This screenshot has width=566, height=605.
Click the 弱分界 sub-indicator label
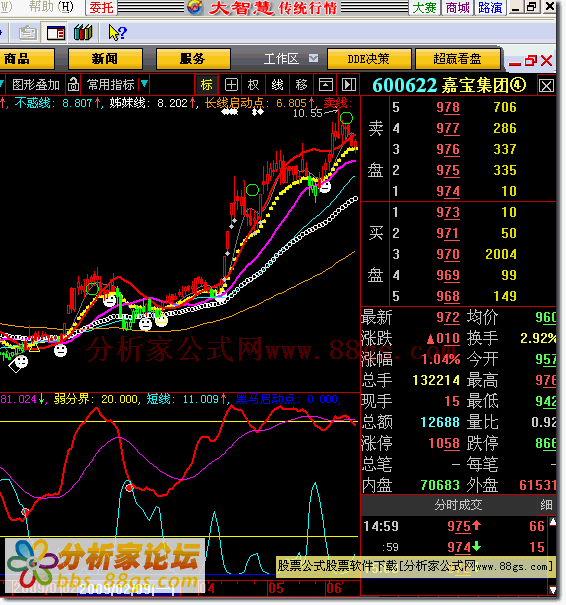click(x=72, y=399)
